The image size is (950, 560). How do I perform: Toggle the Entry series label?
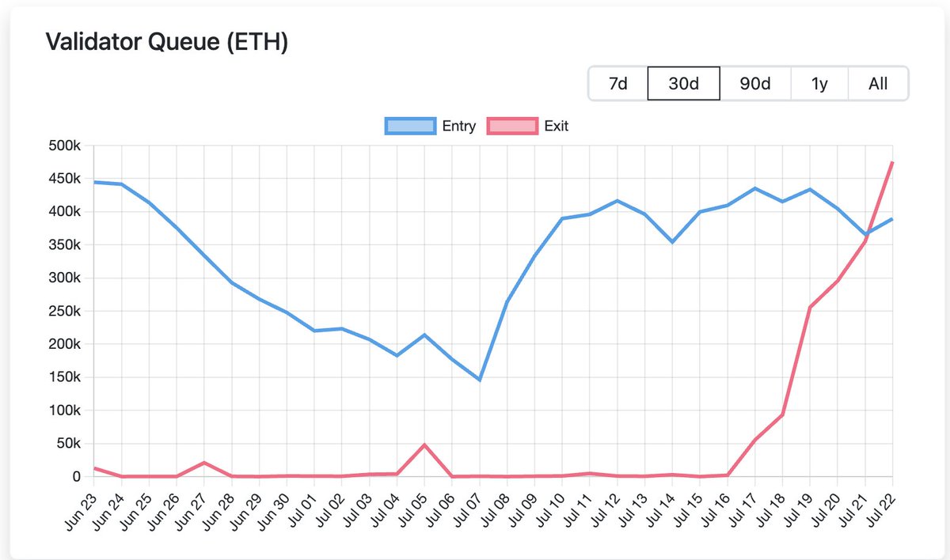[x=459, y=126]
